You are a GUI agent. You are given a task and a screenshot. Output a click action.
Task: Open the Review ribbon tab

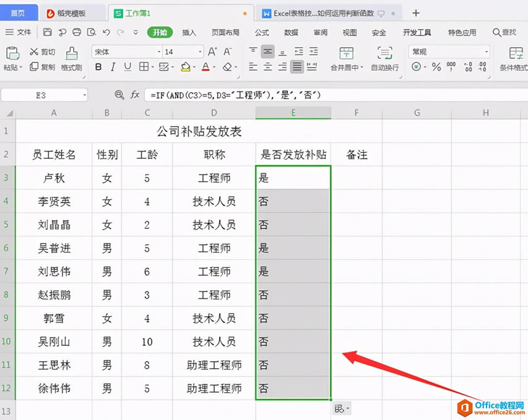coord(320,32)
